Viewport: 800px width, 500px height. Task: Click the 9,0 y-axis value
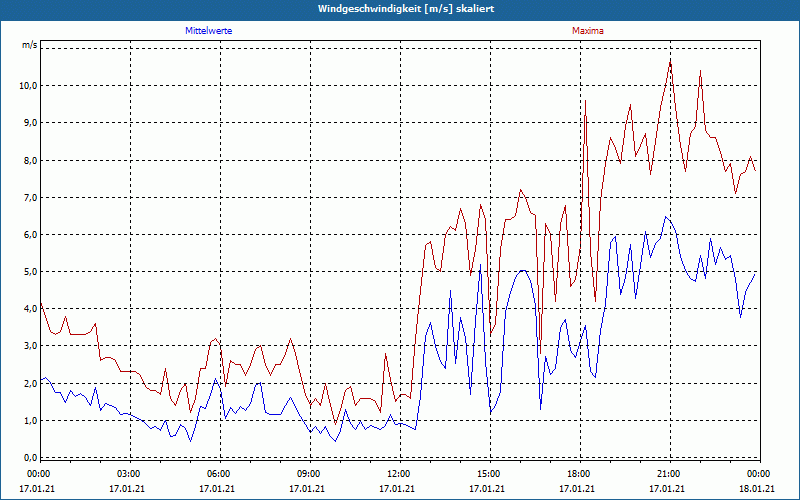(x=30, y=122)
